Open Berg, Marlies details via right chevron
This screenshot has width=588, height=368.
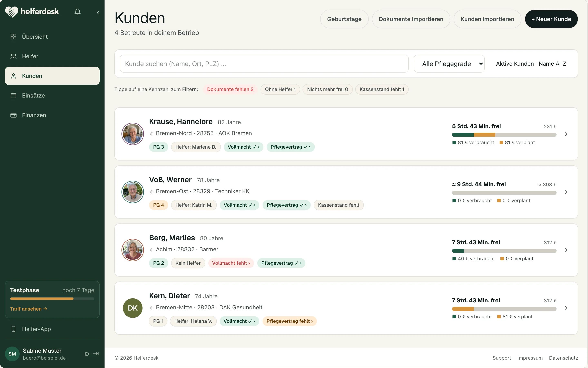pyautogui.click(x=566, y=250)
